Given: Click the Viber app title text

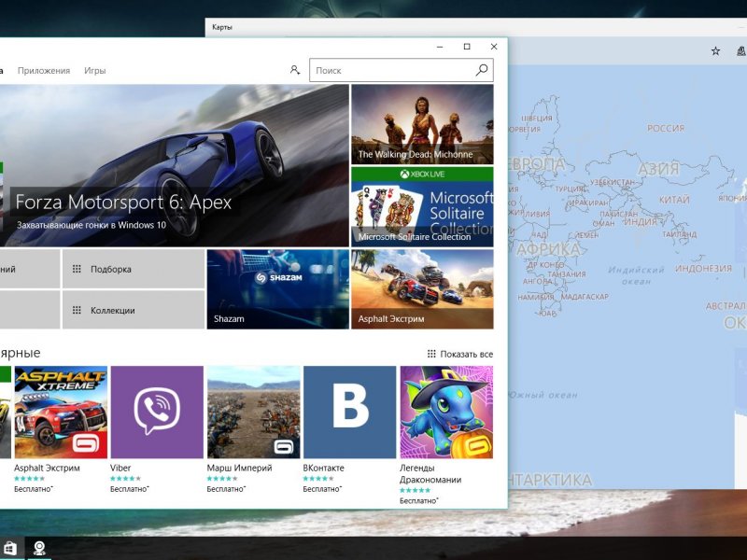Looking at the screenshot, I should click(x=120, y=468).
